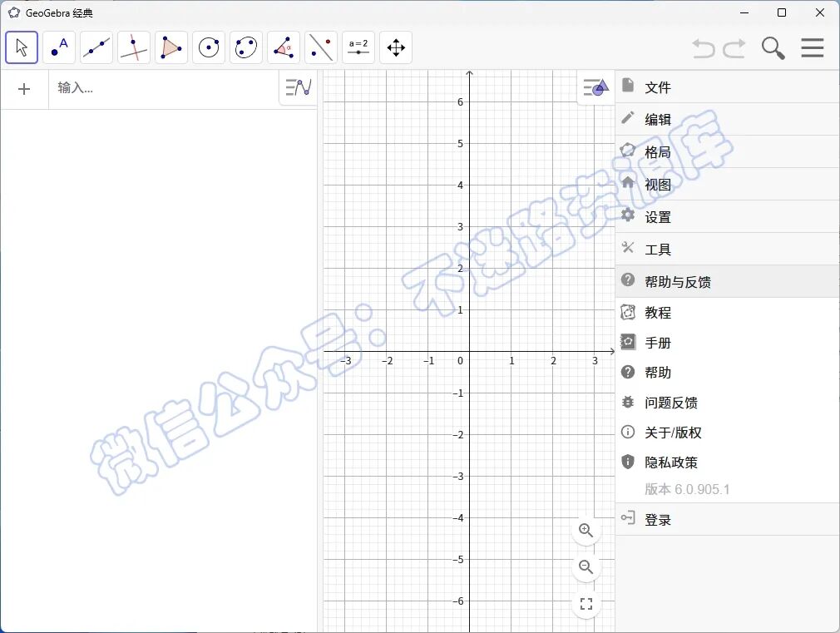
Task: Maximize the GeoGebra window
Action: coord(782,12)
